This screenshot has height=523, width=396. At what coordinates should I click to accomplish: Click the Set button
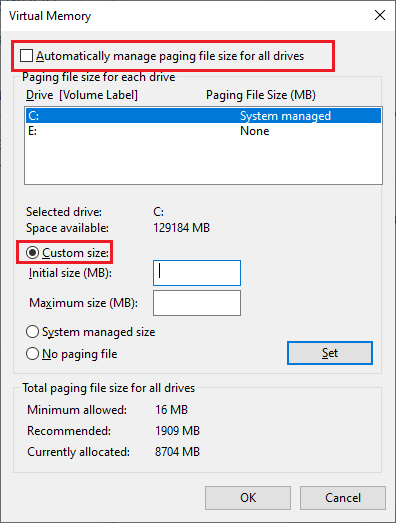click(x=330, y=353)
